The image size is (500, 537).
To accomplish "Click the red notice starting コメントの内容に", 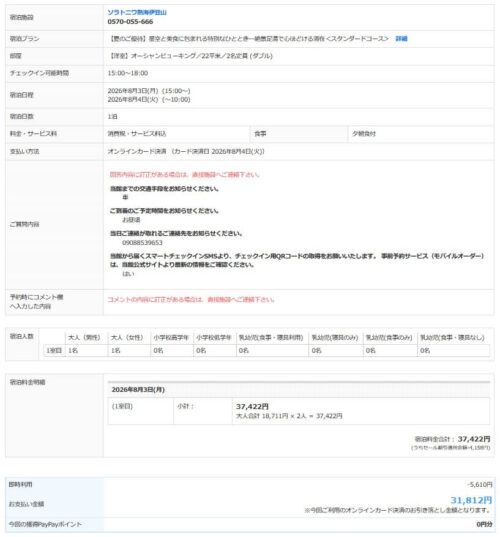I will point(191,300).
